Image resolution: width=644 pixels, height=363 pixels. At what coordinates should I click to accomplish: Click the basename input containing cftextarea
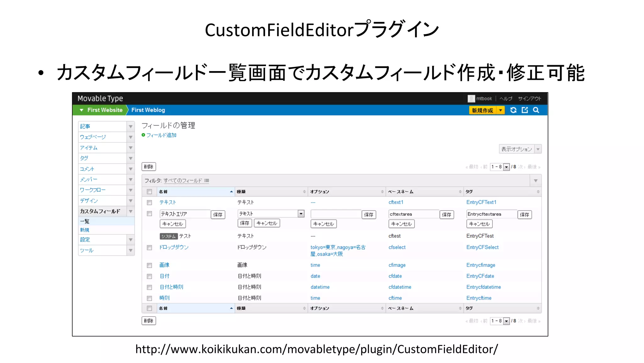pyautogui.click(x=414, y=214)
